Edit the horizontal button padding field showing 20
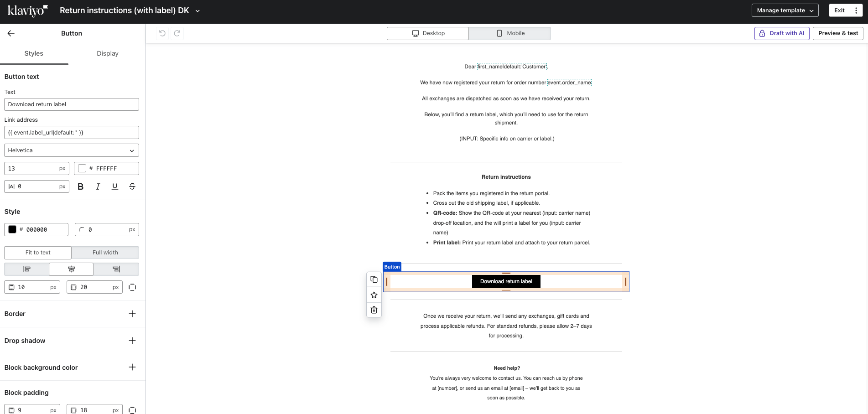Viewport: 868px width, 414px height. click(x=94, y=287)
